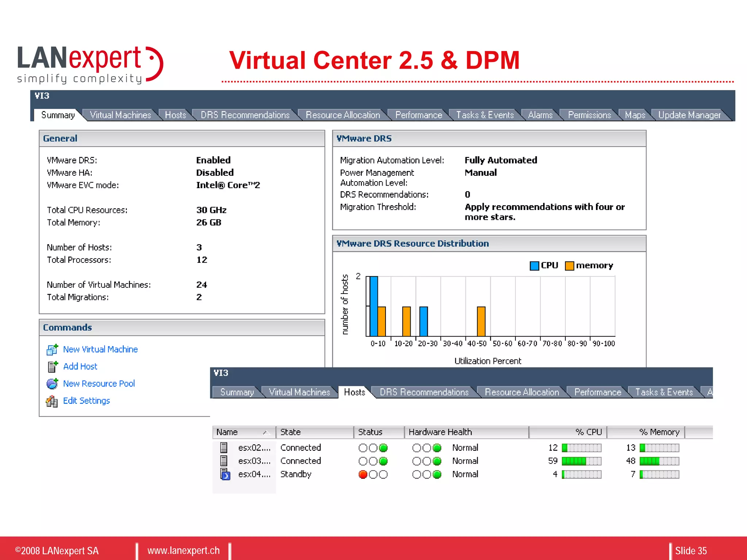Click the Intel Core 2 EVC mode value
747x560 pixels.
228,185
